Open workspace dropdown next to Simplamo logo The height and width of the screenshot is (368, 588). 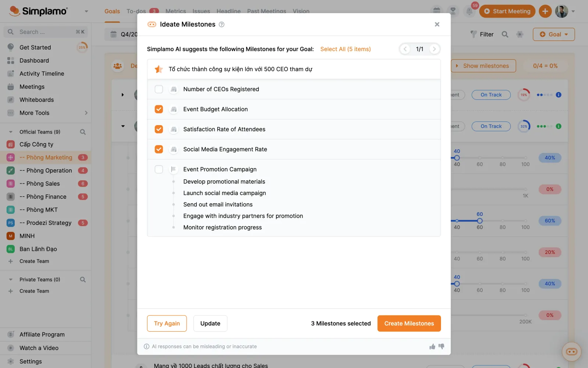[x=86, y=11]
